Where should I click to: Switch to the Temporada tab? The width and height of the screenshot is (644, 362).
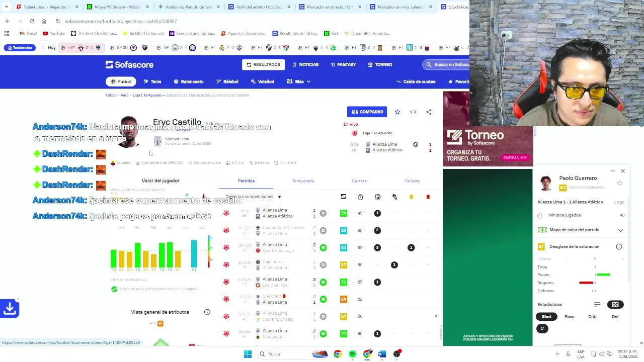coord(303,181)
